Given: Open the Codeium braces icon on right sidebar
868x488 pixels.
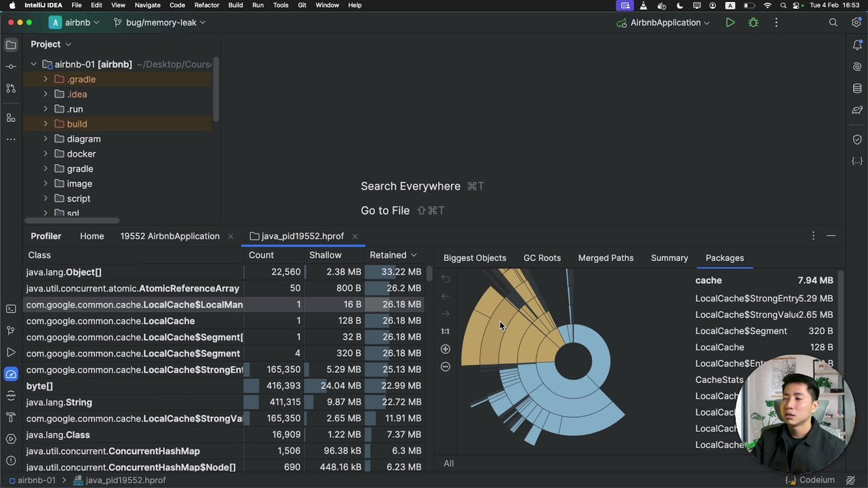Looking at the screenshot, I should tap(857, 161).
